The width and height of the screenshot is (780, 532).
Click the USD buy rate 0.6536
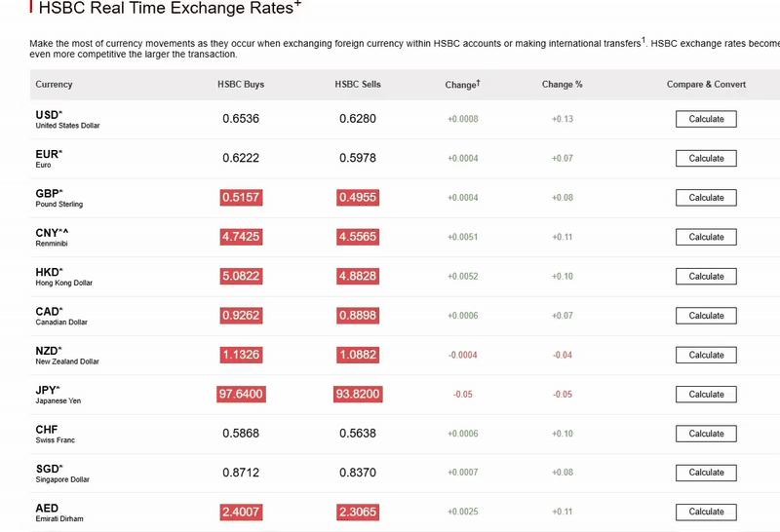click(x=241, y=118)
